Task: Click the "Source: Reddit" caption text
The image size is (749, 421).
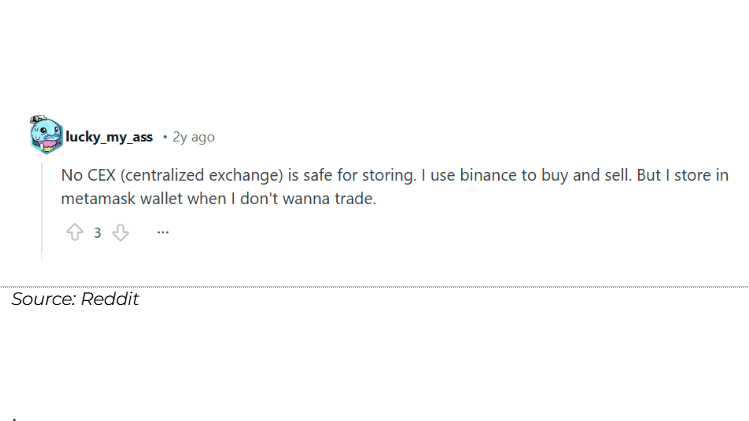Action: [75, 299]
